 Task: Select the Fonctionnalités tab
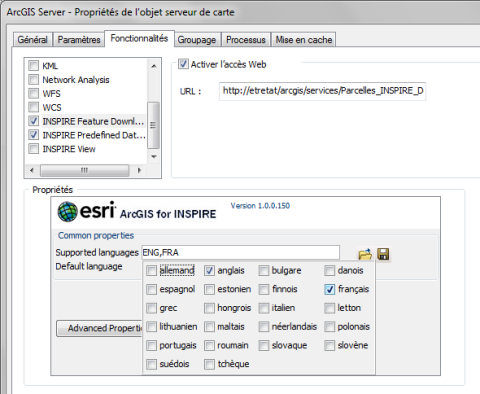coord(139,38)
